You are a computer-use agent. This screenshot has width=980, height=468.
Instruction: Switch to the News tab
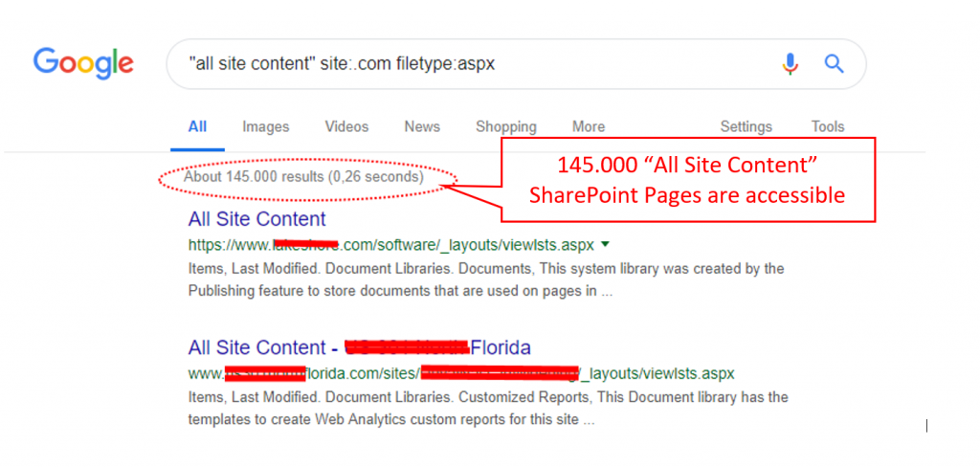[x=422, y=127]
